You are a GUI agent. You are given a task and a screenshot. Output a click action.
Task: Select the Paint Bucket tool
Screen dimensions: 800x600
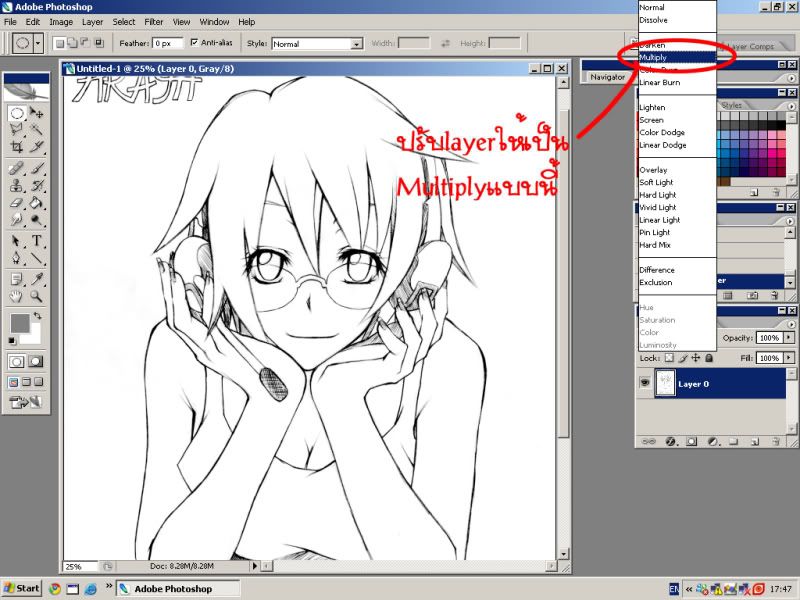pyautogui.click(x=36, y=203)
